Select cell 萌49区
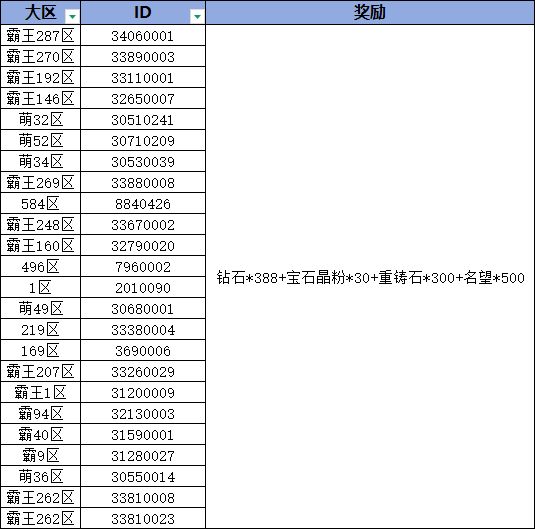This screenshot has width=535, height=529. click(x=41, y=308)
